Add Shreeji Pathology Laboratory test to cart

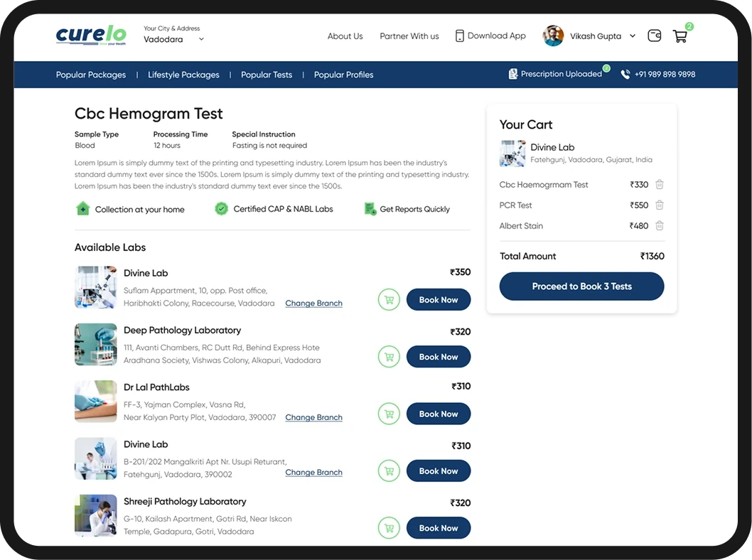click(x=389, y=528)
